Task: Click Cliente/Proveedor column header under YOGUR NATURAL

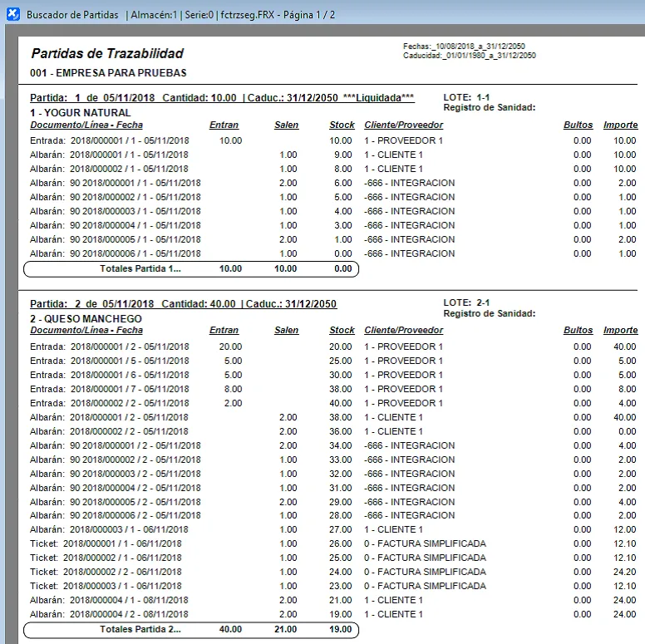Action: pos(403,125)
